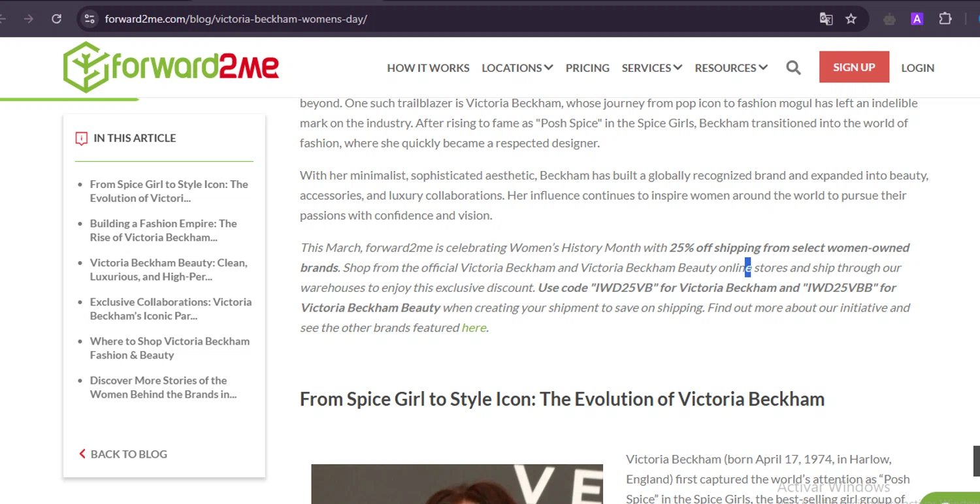Jump to 'From Spice Girl to Style Icon' section
Screen dimensions: 980x504
click(x=169, y=191)
